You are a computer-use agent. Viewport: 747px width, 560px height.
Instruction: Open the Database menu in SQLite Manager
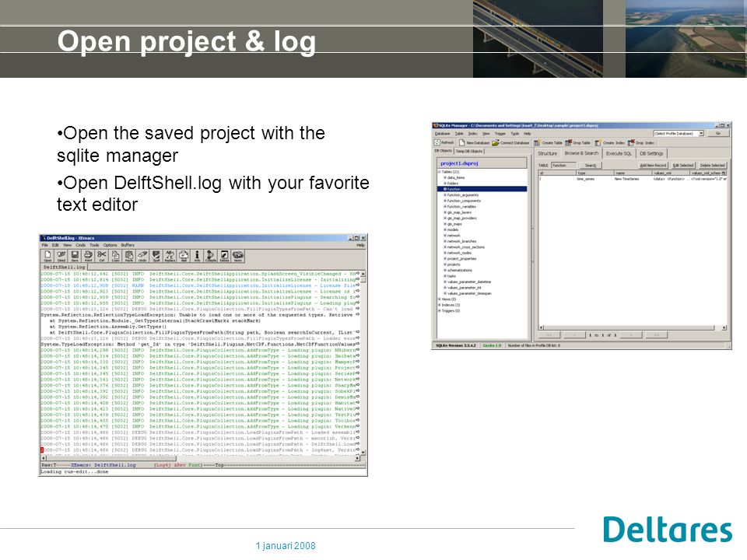[443, 134]
